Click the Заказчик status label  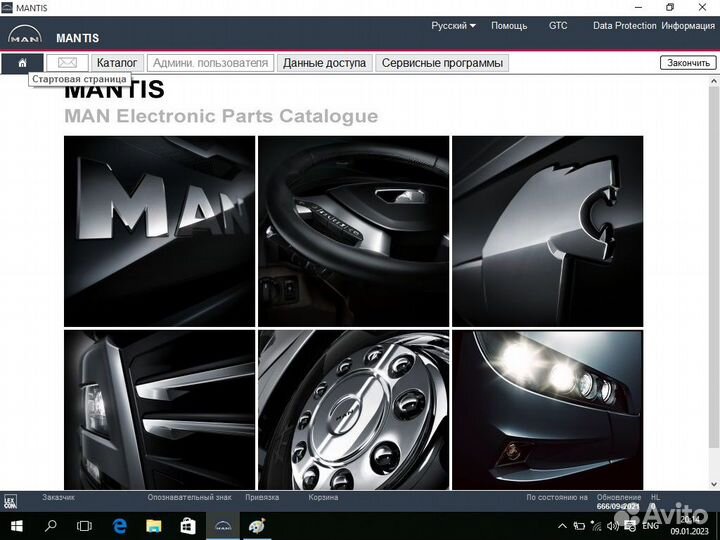click(58, 497)
